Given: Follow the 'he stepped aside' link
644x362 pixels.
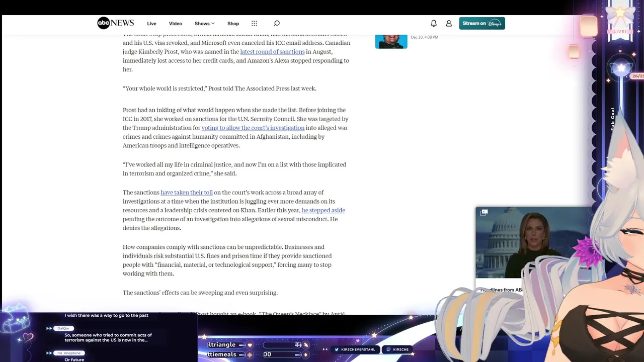Looking at the screenshot, I should [x=323, y=210].
